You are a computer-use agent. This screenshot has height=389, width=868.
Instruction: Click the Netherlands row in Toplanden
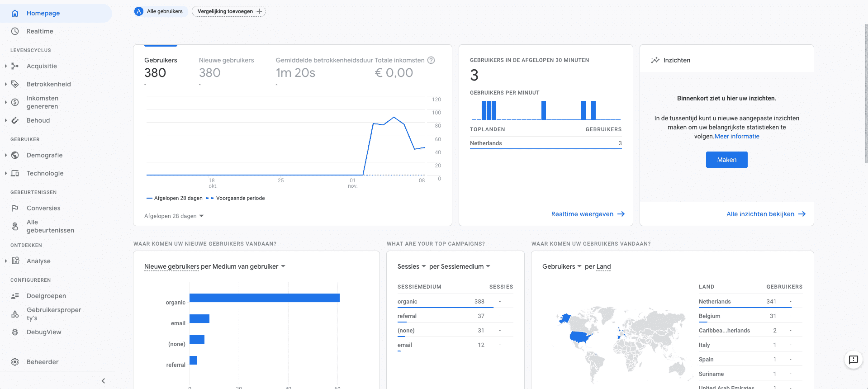coord(545,143)
